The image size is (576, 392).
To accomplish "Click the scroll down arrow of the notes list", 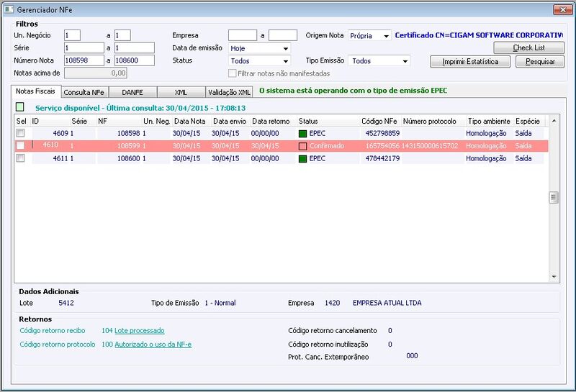I will point(554,277).
